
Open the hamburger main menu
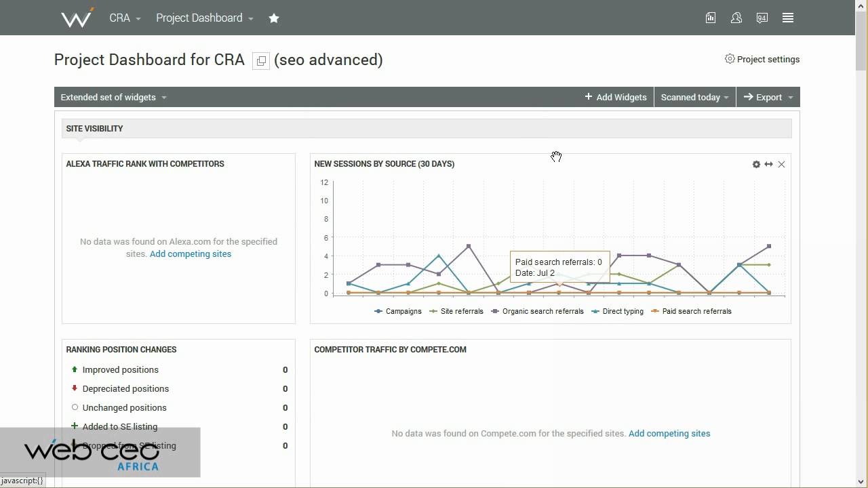(788, 18)
